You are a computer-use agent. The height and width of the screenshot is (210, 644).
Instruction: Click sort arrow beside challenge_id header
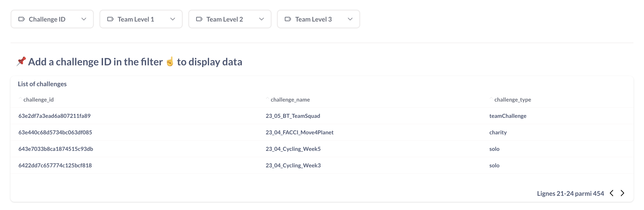tap(20, 99)
